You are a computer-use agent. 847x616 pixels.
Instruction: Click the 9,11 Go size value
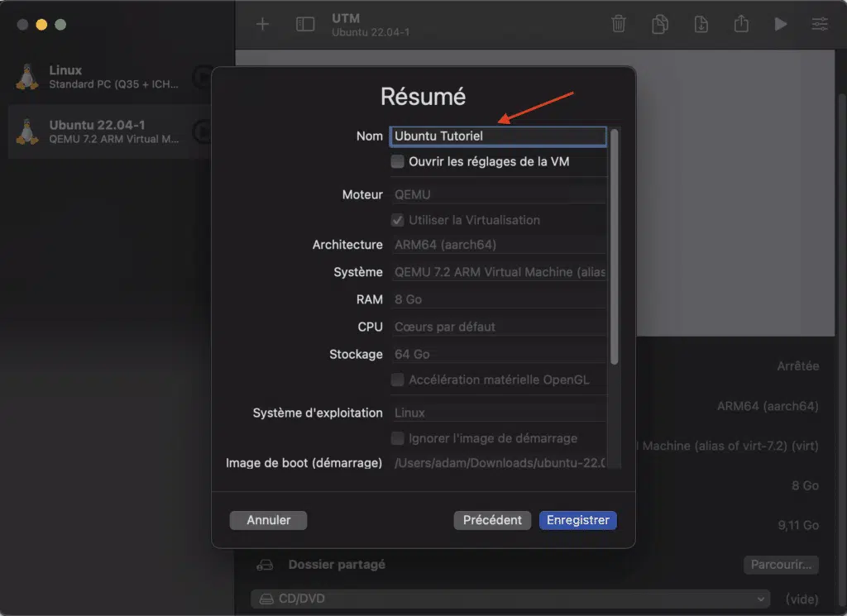point(798,525)
